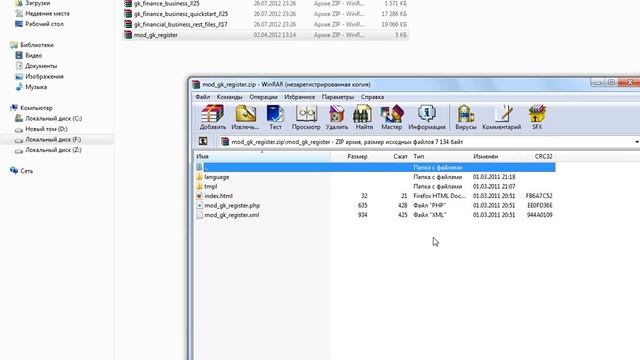Image resolution: width=640 pixels, height=360 pixels.
Task: Run the Тест (Test) archive tool
Action: 276,117
